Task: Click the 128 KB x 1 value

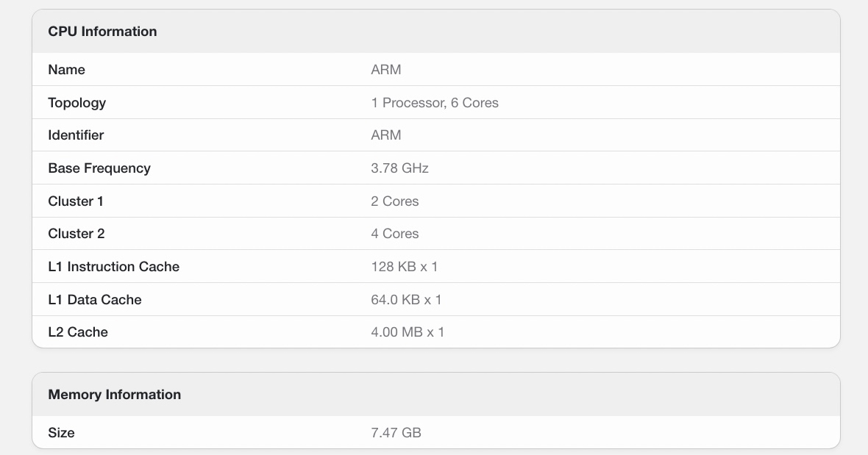Action: coord(404,267)
